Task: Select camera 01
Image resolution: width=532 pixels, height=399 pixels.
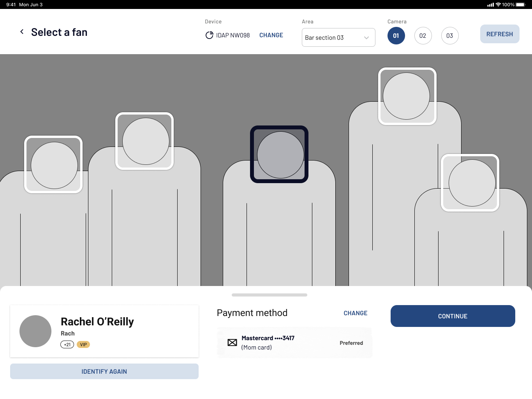Action: [396, 36]
